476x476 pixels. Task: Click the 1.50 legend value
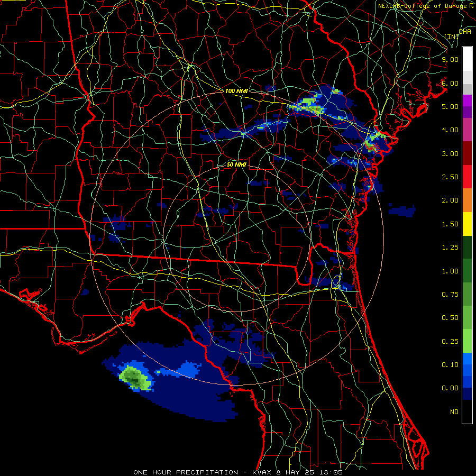[450, 224]
